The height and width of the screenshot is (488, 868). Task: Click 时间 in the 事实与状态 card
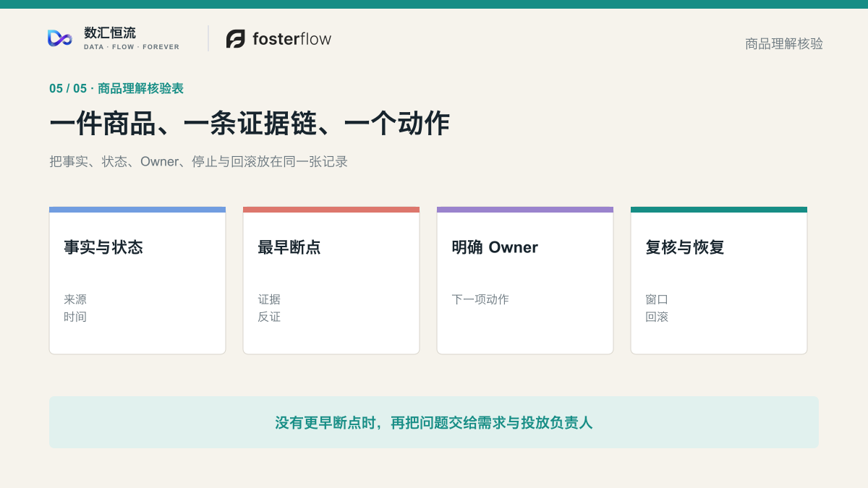pyautogui.click(x=75, y=317)
